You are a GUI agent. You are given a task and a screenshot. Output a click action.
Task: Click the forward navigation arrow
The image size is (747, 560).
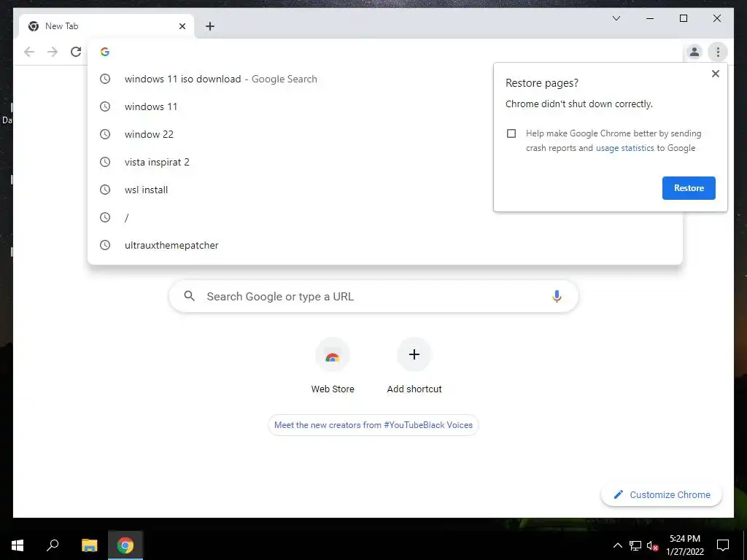coord(53,52)
